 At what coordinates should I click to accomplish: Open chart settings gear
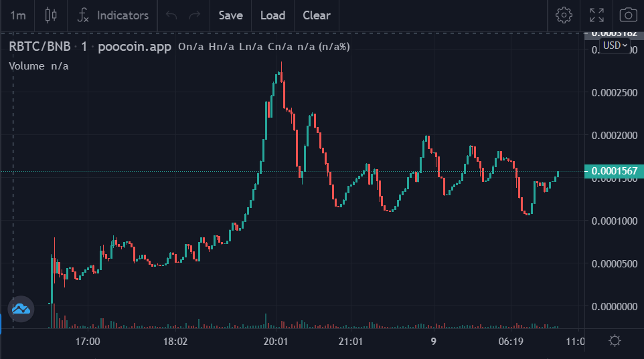point(564,15)
